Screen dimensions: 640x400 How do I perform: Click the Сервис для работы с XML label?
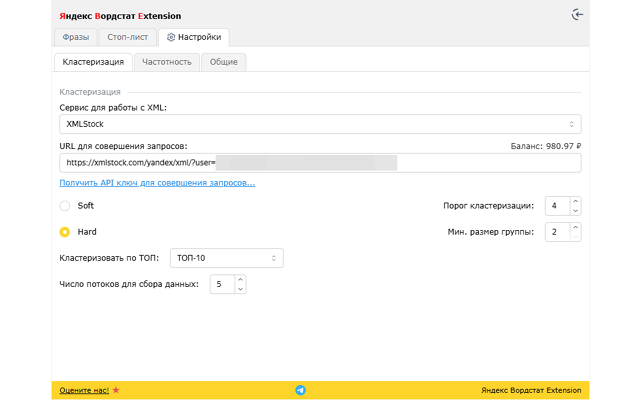pyautogui.click(x=113, y=108)
